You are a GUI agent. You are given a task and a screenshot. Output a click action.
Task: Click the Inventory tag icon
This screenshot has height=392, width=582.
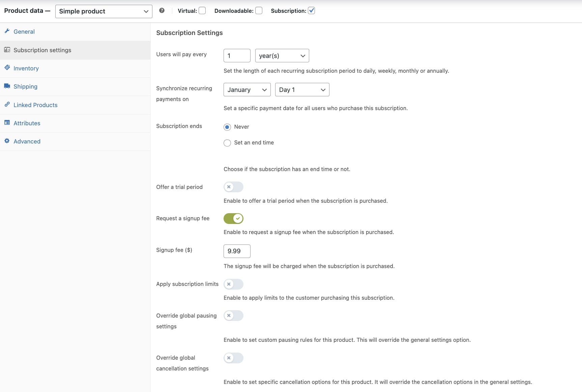(x=7, y=68)
